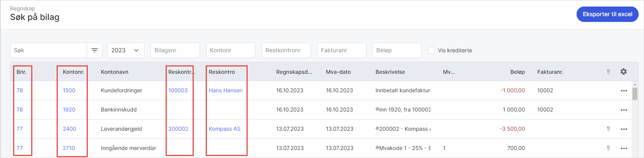Open account 1920 link
The image size is (644, 158).
(69, 110)
